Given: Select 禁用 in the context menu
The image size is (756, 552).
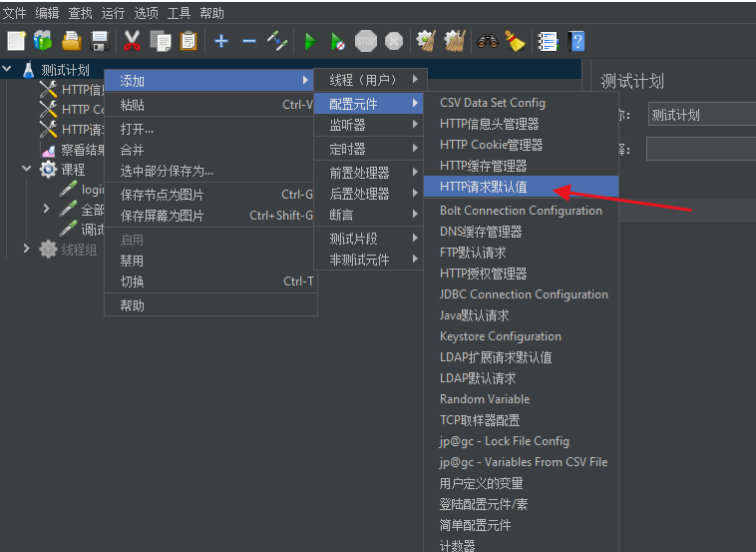Looking at the screenshot, I should [x=210, y=261].
